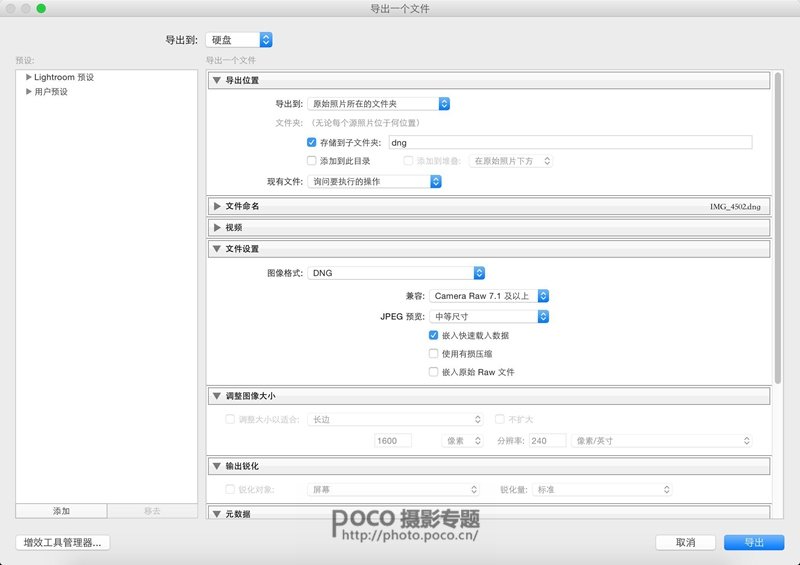Enable 使用有损压缩 checkbox
Viewport: 800px width, 565px height.
[x=433, y=354]
